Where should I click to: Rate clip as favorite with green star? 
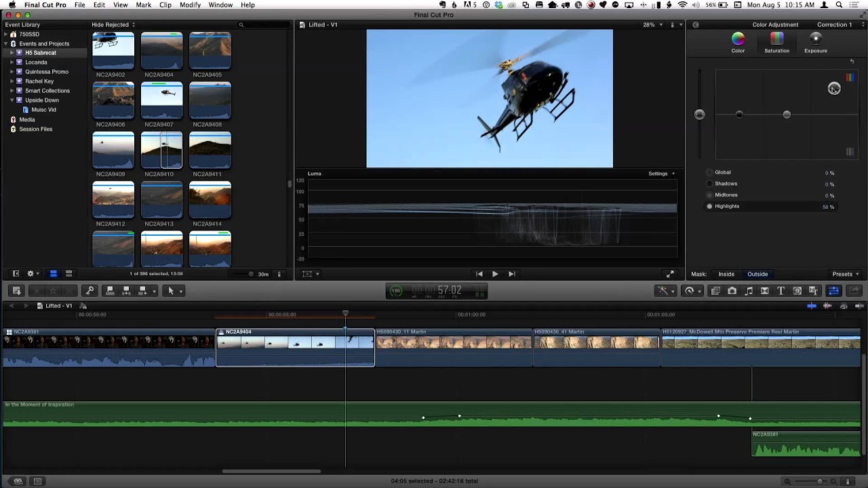click(37, 291)
